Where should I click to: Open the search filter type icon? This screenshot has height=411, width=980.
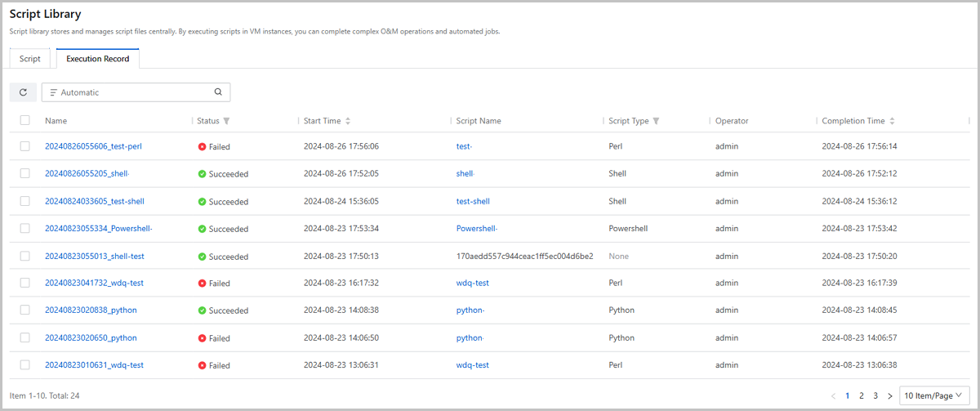[53, 92]
